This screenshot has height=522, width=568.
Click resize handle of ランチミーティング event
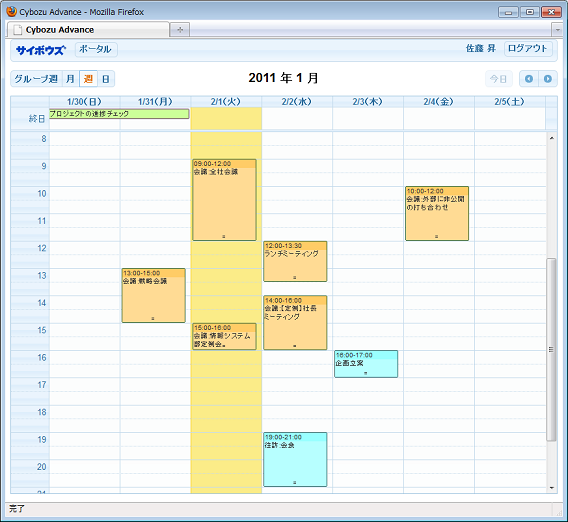(295, 278)
